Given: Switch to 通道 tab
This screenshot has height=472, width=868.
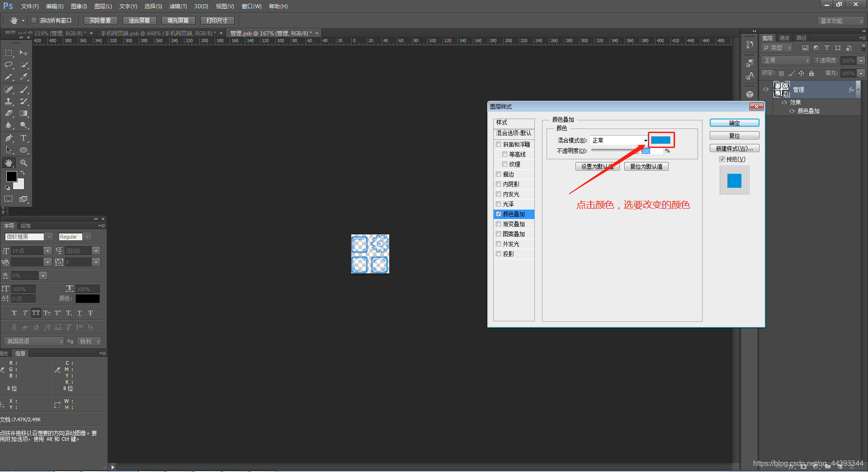Looking at the screenshot, I should pos(784,38).
